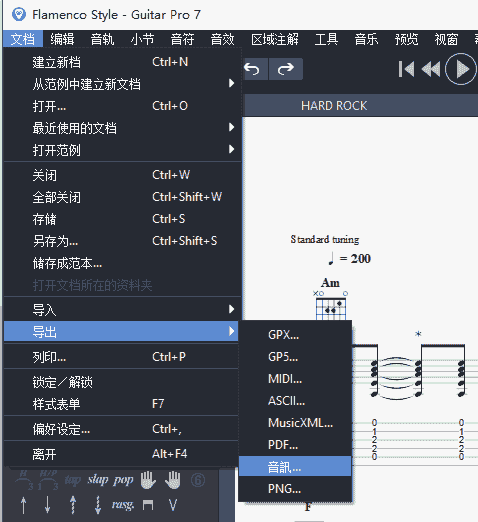Expand 最近使用的文档 submenu arrow
478x522 pixels.
pyautogui.click(x=231, y=127)
